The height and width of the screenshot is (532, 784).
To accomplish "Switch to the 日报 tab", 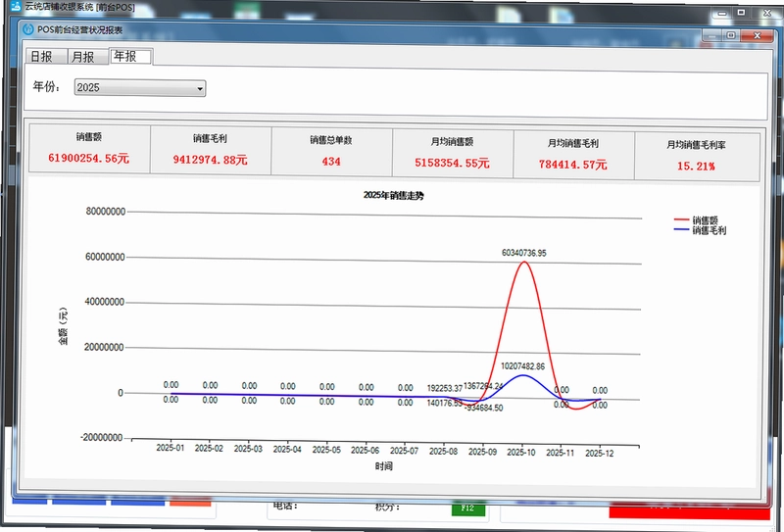I will 46,57.
